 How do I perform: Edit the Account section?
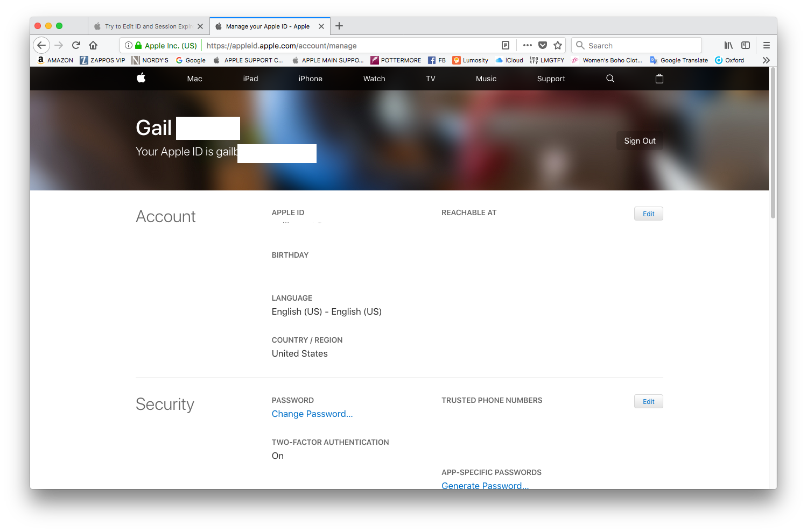click(648, 214)
